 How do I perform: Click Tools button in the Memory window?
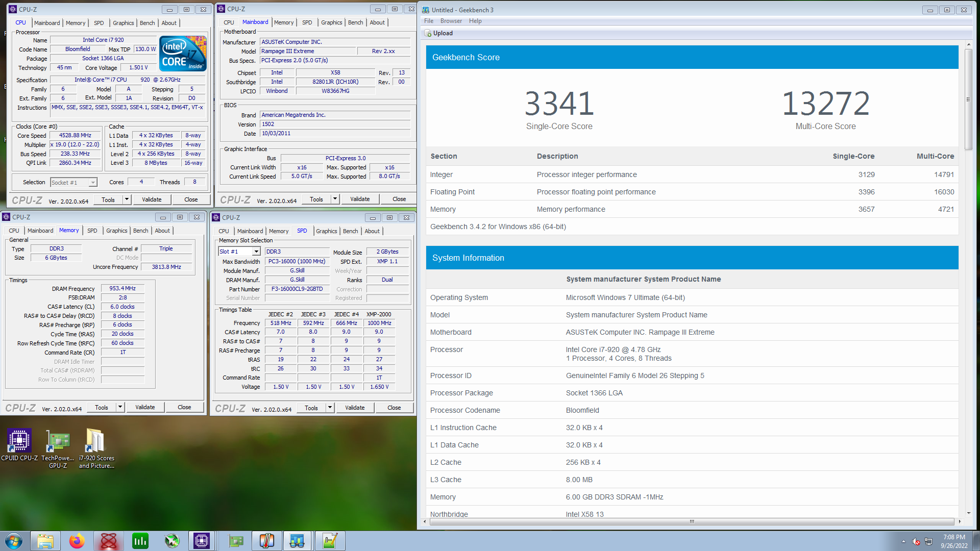pos(102,407)
